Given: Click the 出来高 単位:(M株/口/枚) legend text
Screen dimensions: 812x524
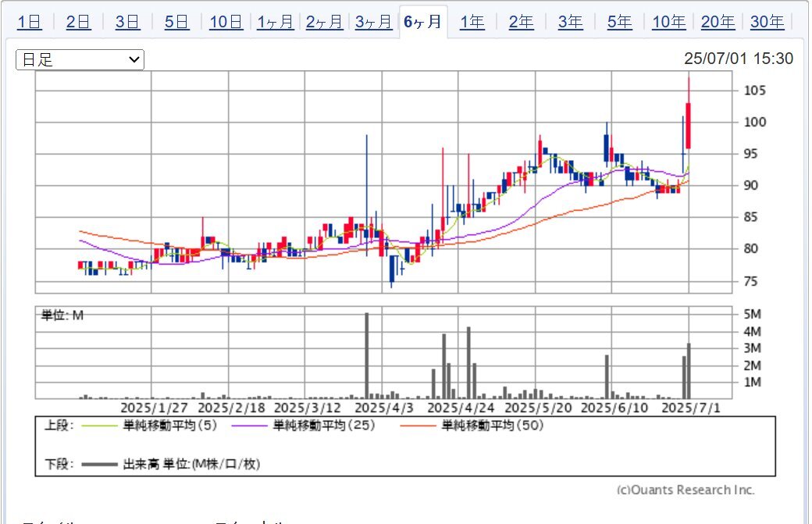Looking at the screenshot, I should 191,464.
